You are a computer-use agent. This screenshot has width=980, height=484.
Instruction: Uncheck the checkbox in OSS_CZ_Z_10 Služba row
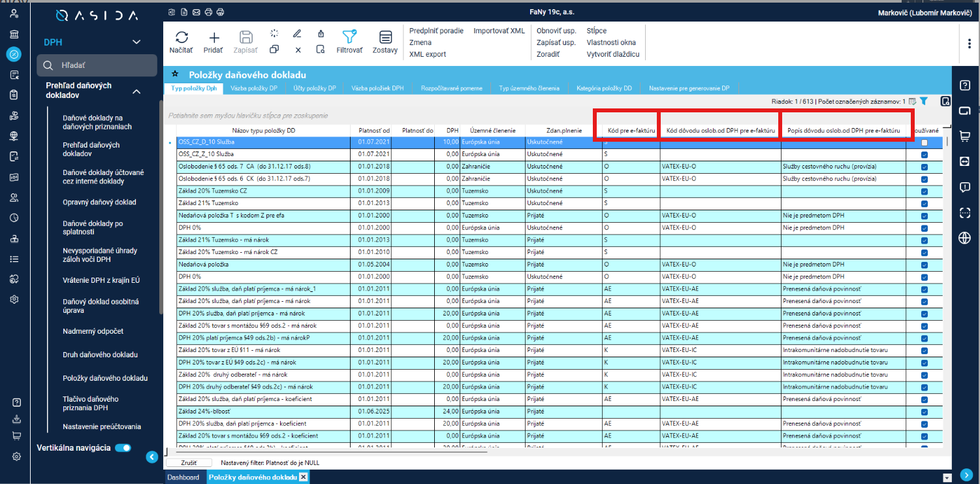(x=924, y=155)
